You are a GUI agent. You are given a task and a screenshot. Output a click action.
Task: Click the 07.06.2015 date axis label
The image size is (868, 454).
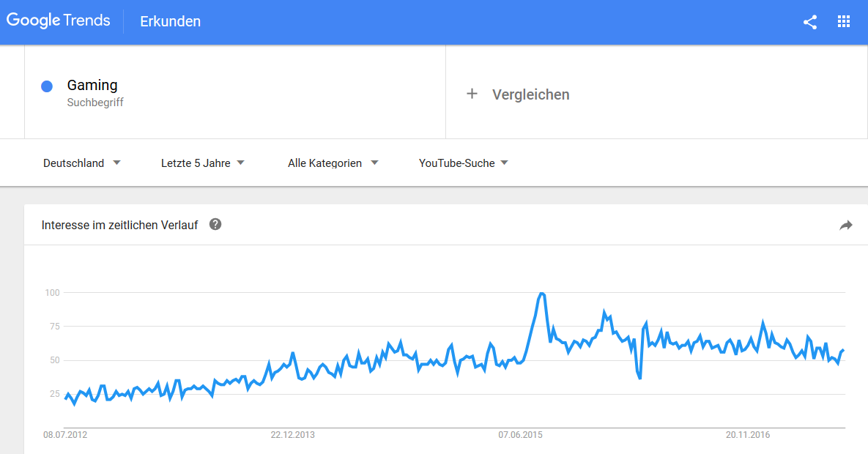click(x=521, y=435)
